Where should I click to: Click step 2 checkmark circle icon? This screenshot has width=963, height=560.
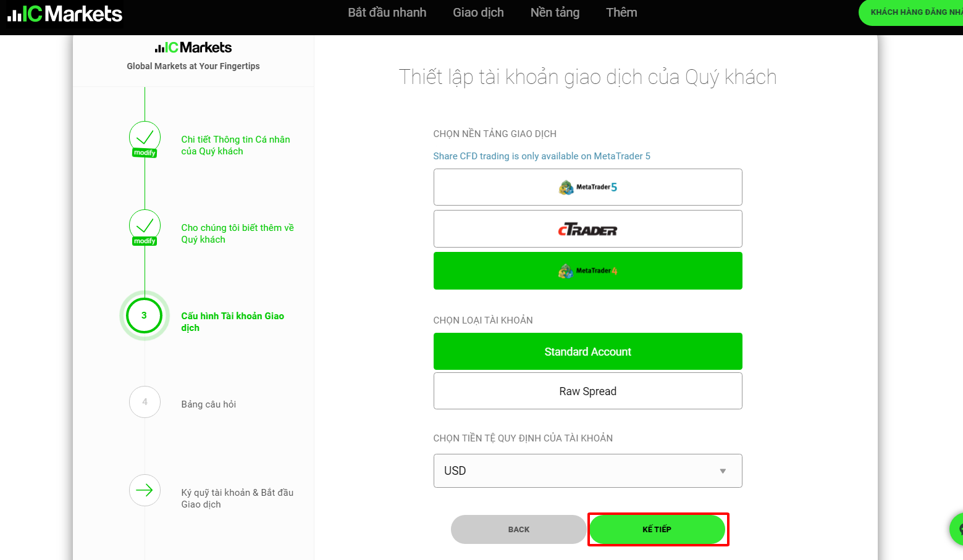click(x=145, y=225)
